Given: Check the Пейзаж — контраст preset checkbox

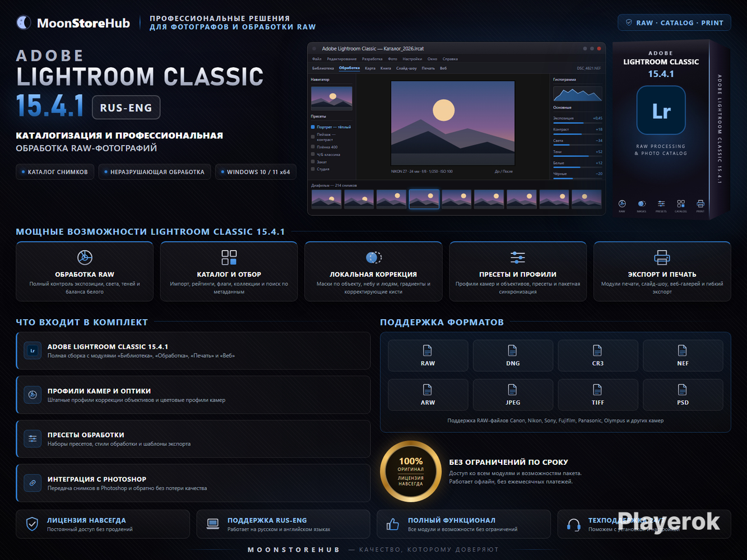Looking at the screenshot, I should click(x=313, y=137).
